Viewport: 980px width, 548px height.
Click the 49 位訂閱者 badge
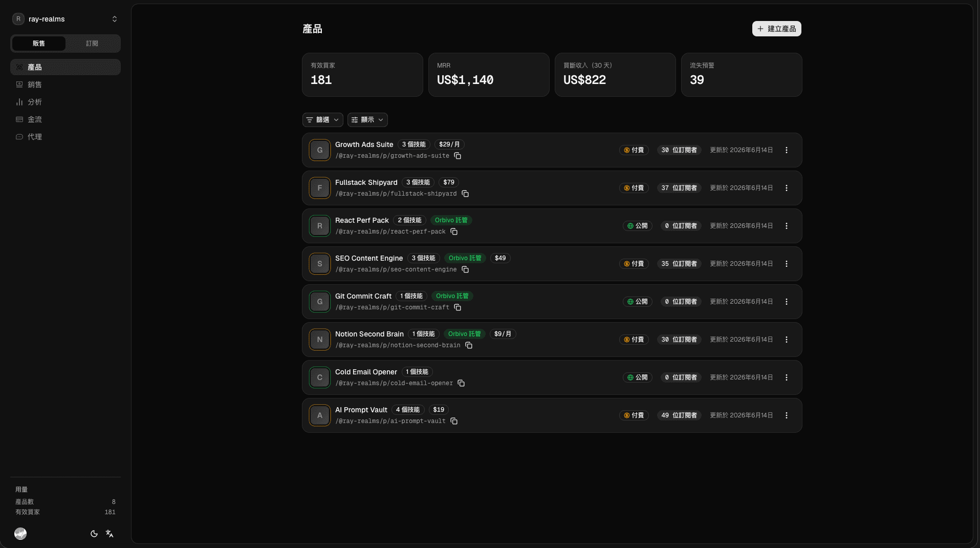[679, 415]
